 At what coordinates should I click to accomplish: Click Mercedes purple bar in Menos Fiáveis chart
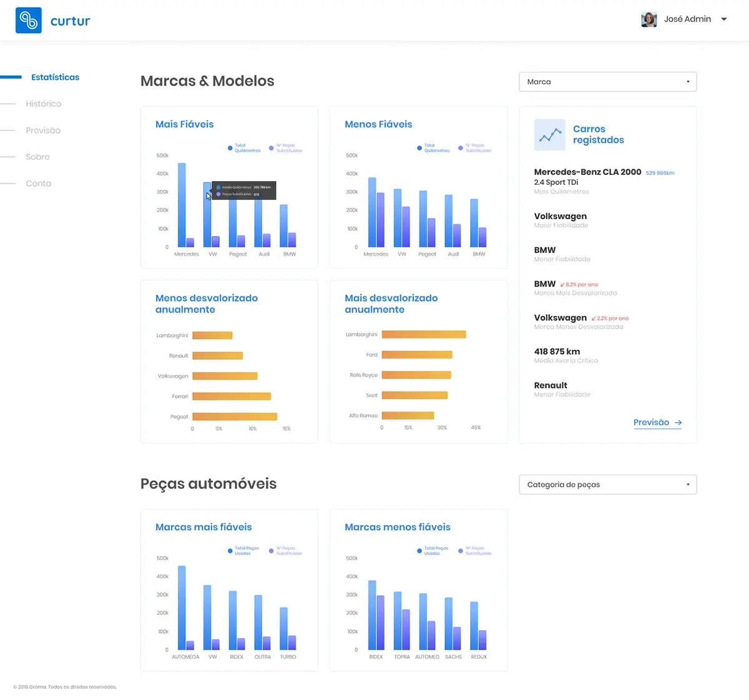click(x=381, y=220)
